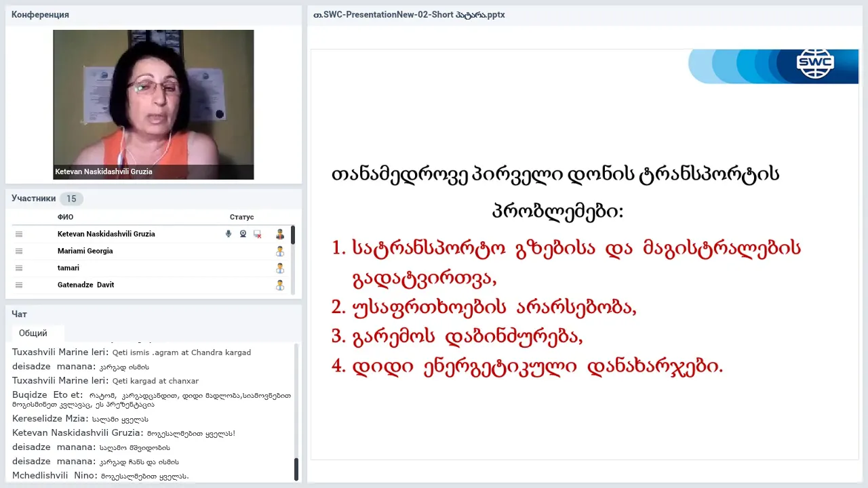Click moderator avatar icon of Ketevan
This screenshot has height=488, width=868.
(x=280, y=234)
